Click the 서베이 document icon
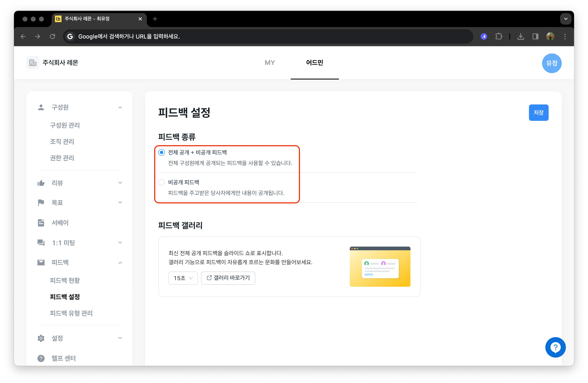Screen dimensions: 588x383 pos(41,223)
